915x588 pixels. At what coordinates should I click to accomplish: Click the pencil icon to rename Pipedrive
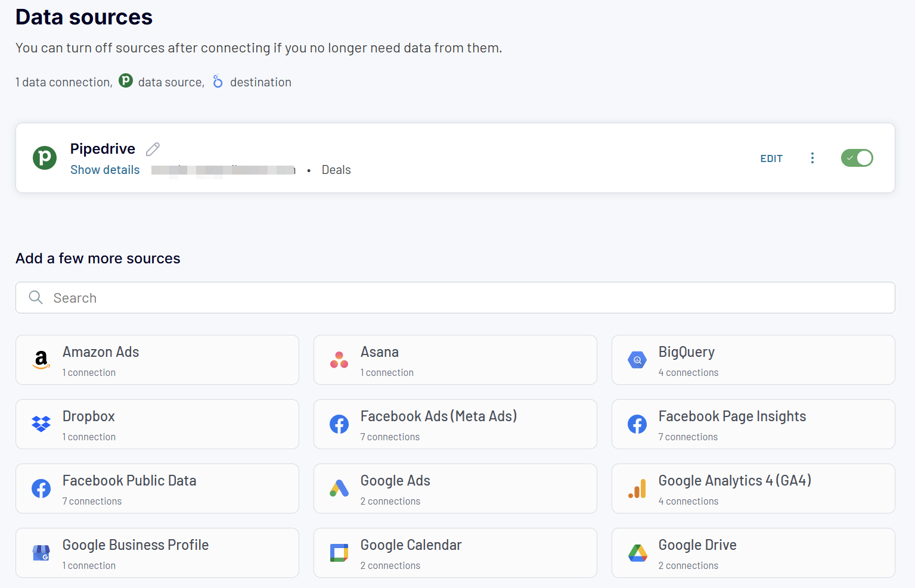[x=153, y=148]
